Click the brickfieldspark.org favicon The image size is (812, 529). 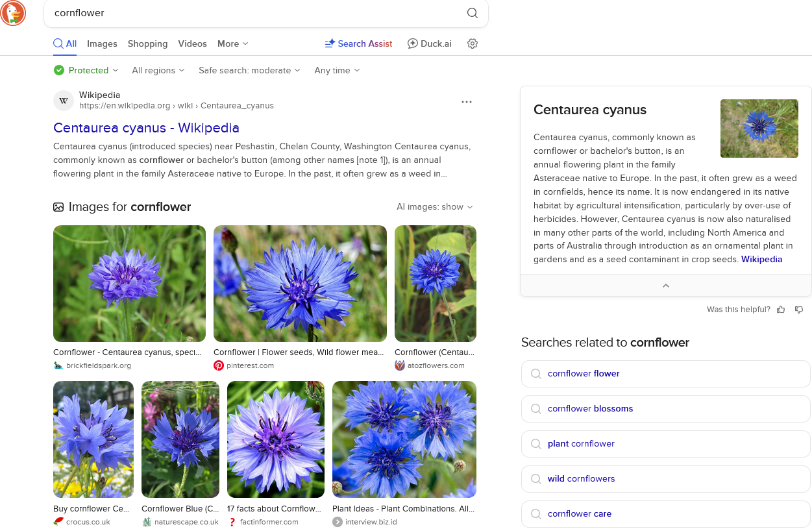pyautogui.click(x=58, y=365)
